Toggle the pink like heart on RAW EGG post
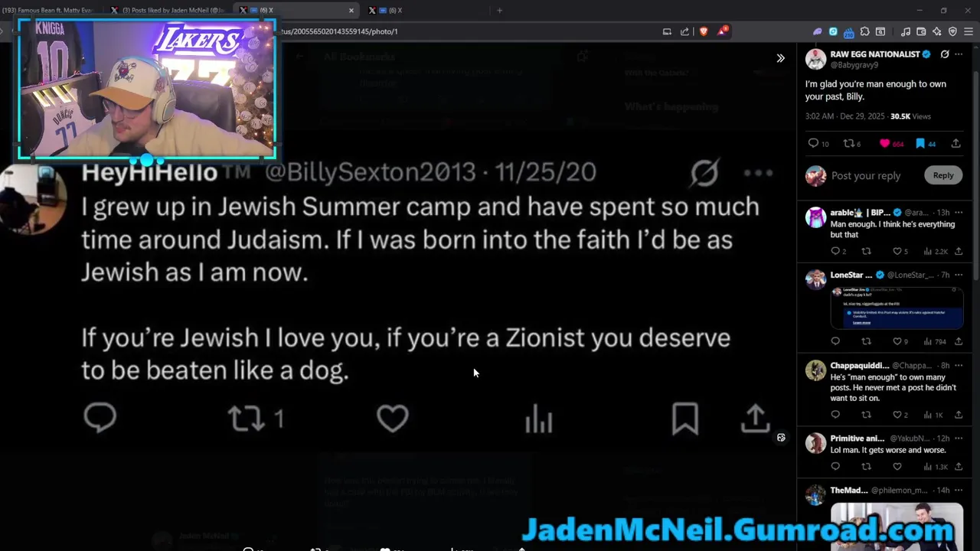This screenshot has width=980, height=551. pyautogui.click(x=885, y=143)
